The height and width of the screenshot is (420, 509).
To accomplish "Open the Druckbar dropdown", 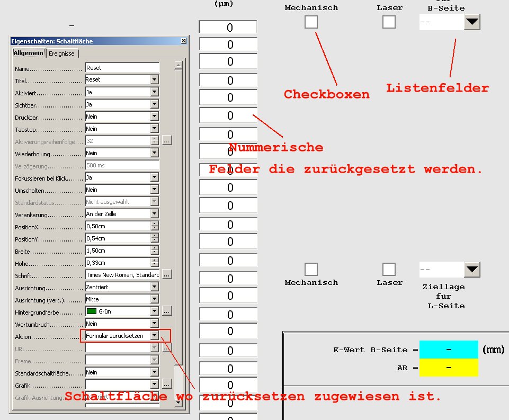I will point(155,117).
